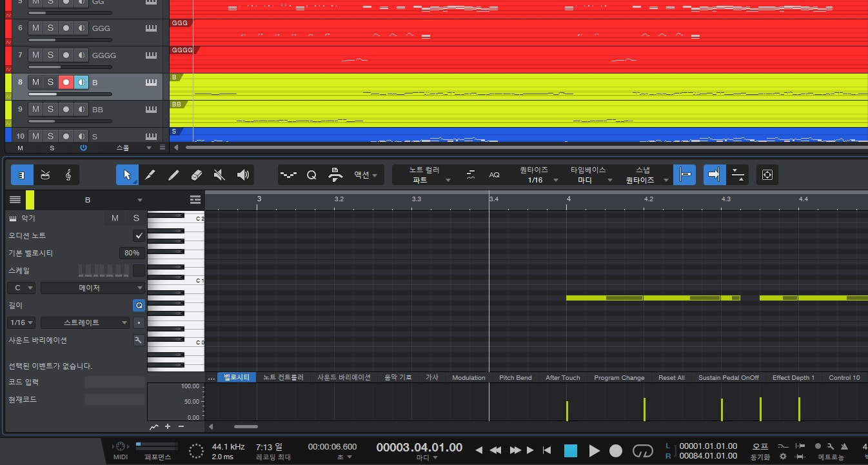Toggle the Loop button in the transport
The width and height of the screenshot is (868, 465).
[x=643, y=450]
